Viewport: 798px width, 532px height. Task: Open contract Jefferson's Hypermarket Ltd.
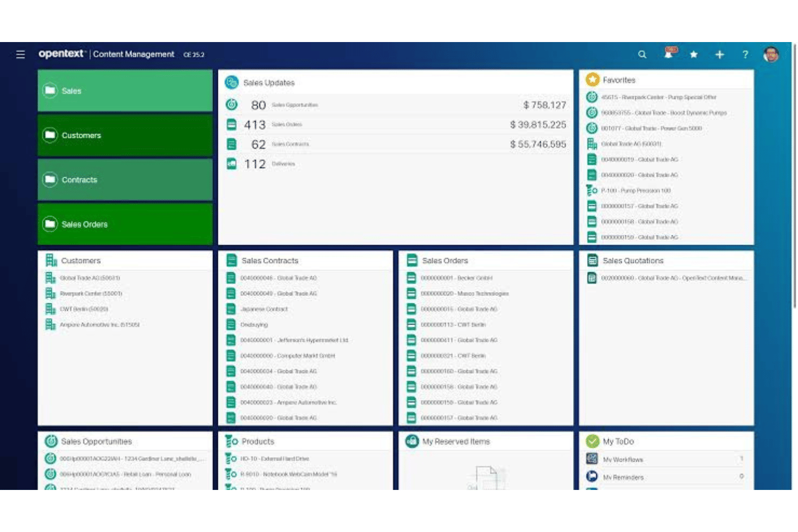click(294, 340)
